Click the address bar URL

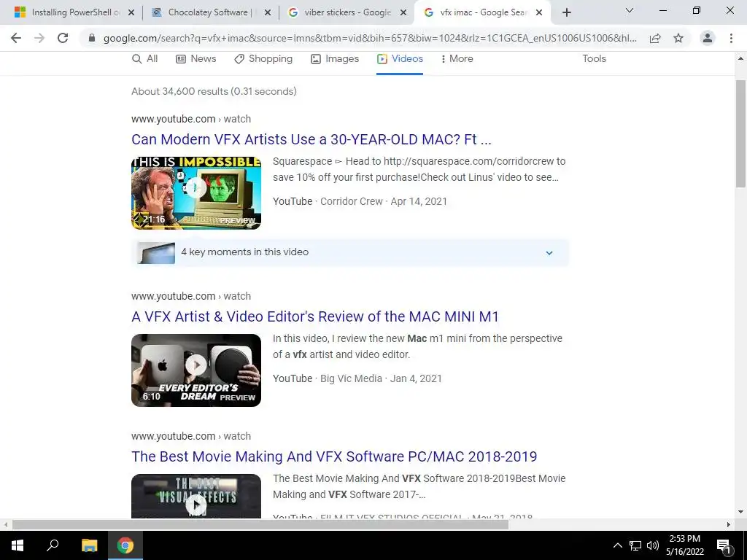point(370,39)
